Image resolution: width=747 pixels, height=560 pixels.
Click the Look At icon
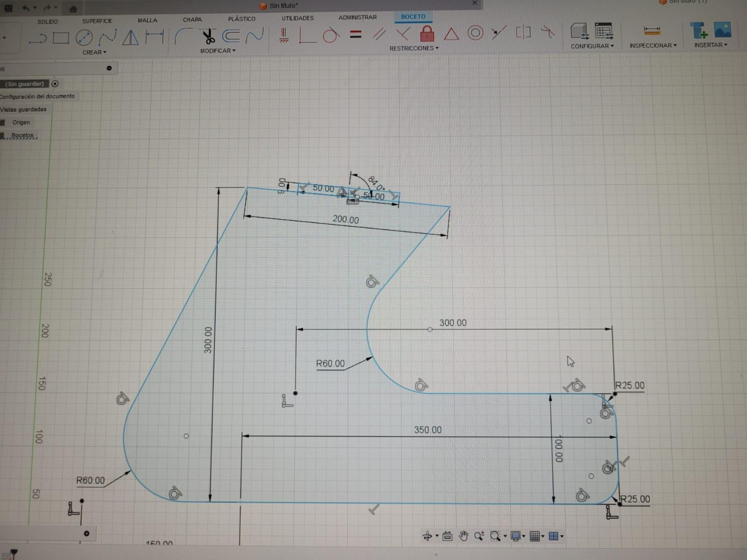447,536
